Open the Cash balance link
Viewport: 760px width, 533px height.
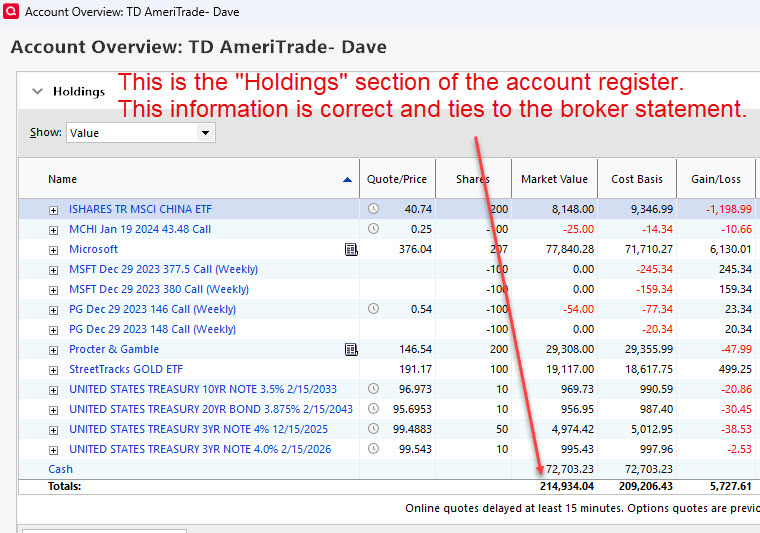click(x=61, y=469)
